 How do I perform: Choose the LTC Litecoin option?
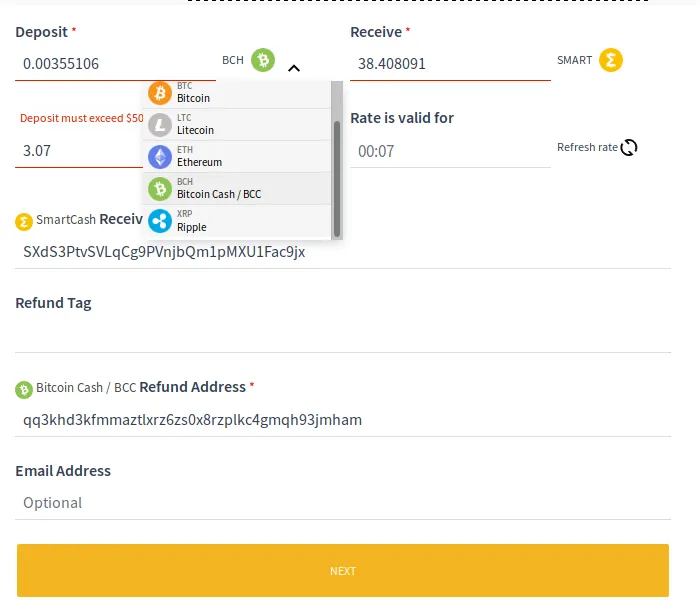pos(237,125)
